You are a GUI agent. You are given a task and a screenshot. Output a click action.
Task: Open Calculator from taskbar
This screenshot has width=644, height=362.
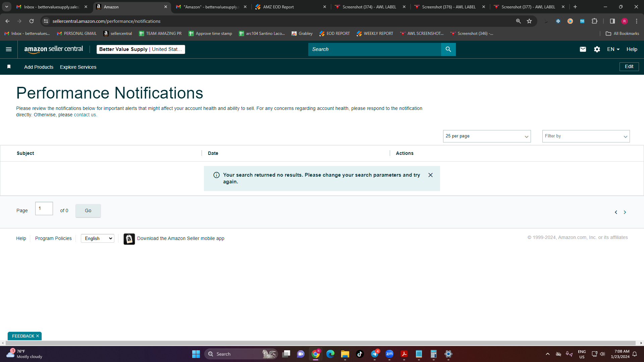(434, 354)
